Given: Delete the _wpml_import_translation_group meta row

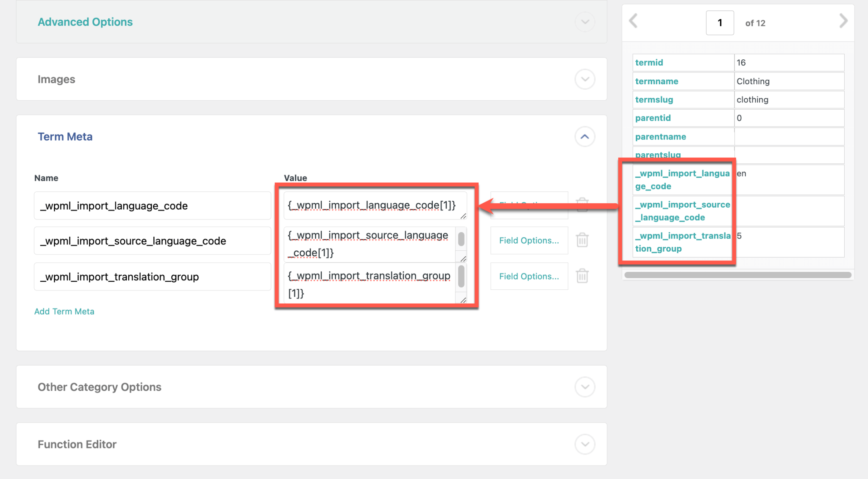Looking at the screenshot, I should pyautogui.click(x=581, y=276).
